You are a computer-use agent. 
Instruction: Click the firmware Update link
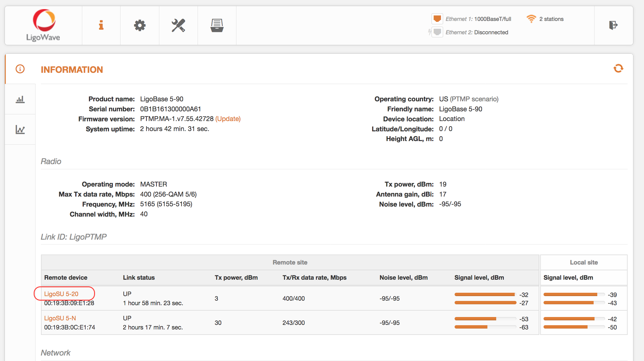(x=228, y=119)
